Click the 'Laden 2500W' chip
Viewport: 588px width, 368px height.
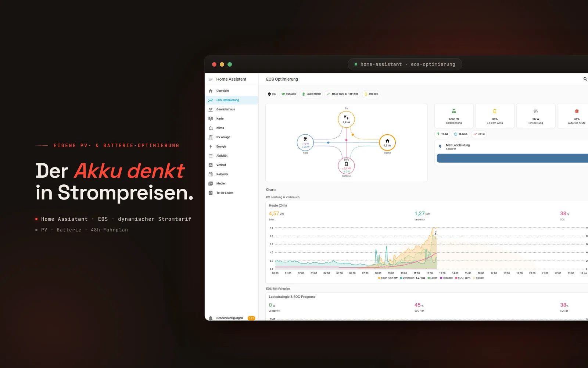311,94
